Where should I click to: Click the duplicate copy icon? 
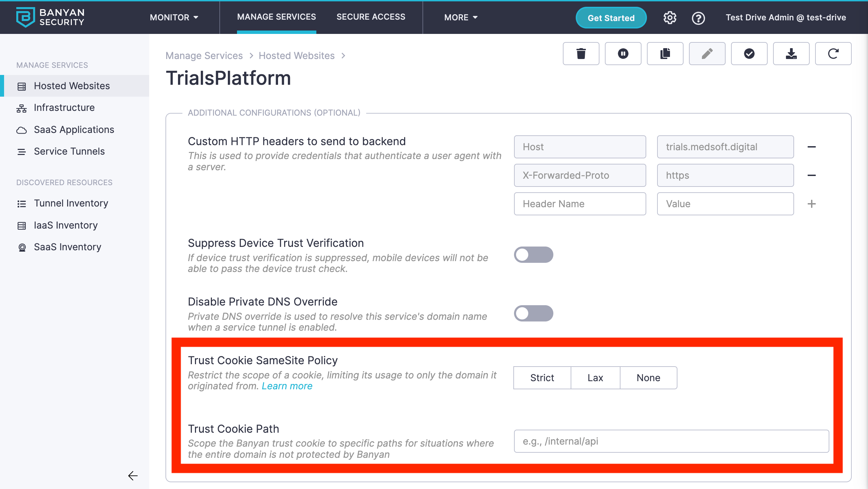tap(665, 54)
